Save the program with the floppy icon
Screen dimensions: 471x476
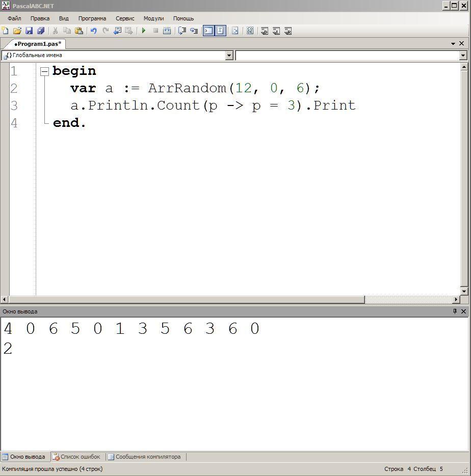pyautogui.click(x=29, y=31)
